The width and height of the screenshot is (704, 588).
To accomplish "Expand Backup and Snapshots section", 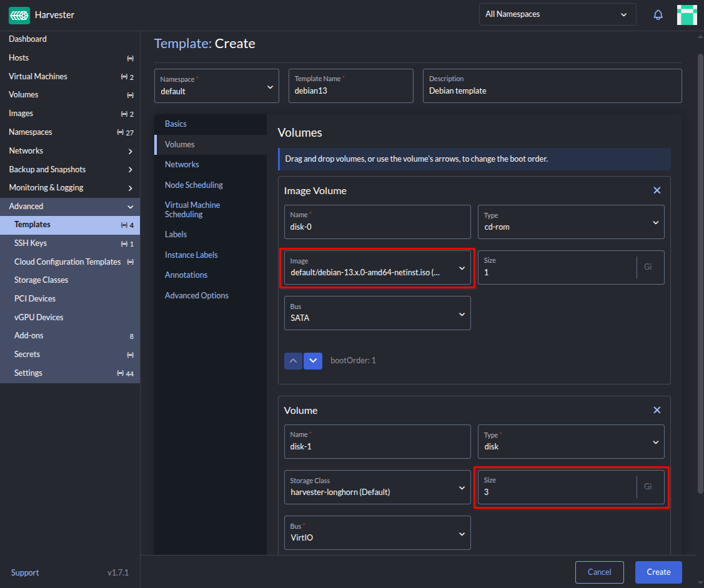I will pos(130,170).
